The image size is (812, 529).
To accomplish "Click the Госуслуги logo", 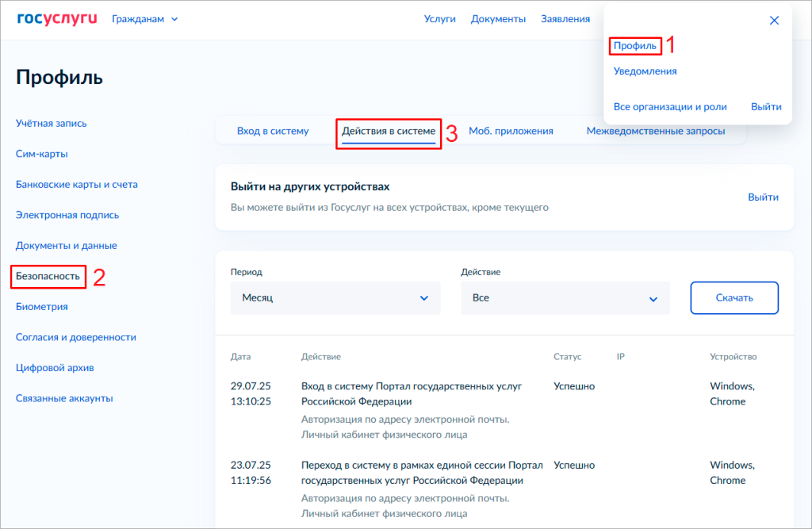I will pyautogui.click(x=57, y=18).
